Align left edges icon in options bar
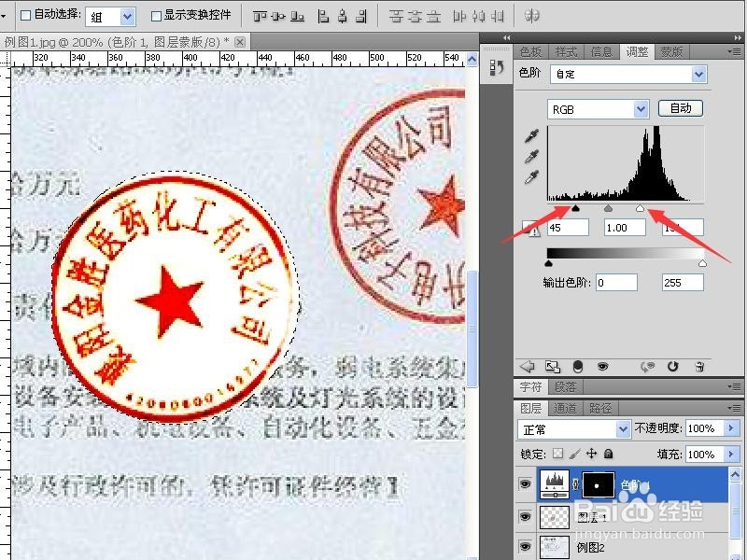 (323, 17)
